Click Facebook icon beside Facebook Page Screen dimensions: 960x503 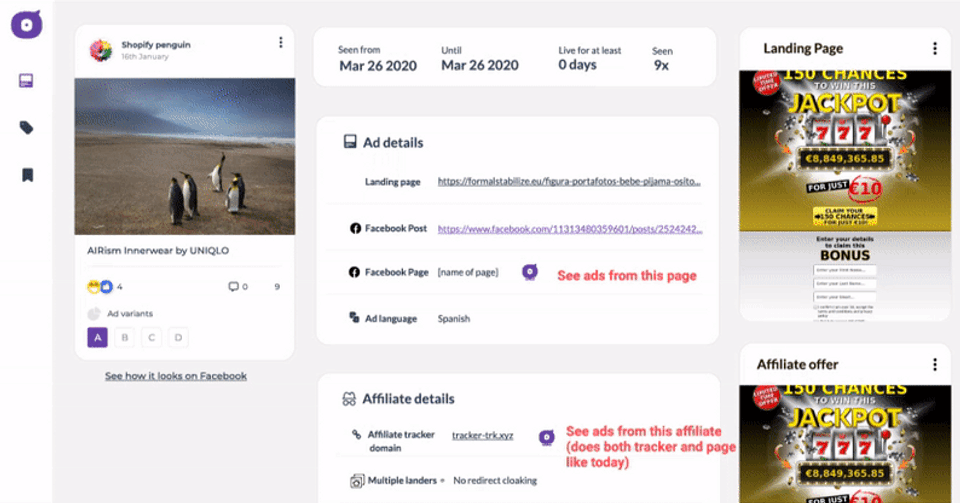pyautogui.click(x=354, y=272)
